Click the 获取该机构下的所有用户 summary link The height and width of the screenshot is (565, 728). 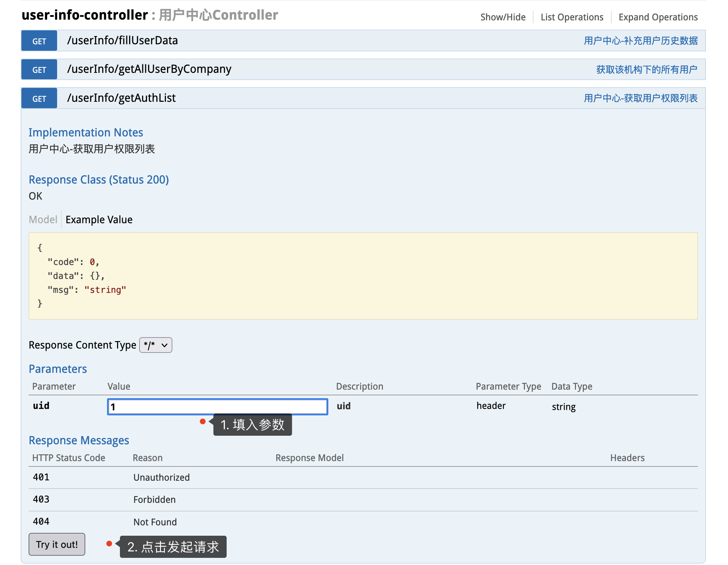[x=646, y=70]
